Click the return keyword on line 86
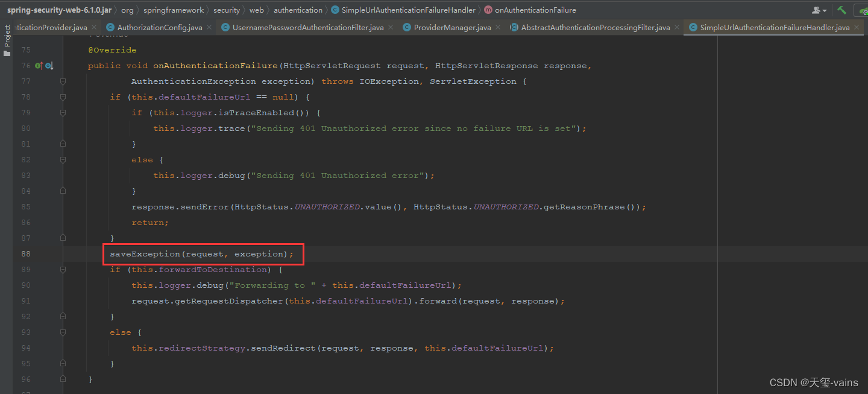 tap(148, 223)
